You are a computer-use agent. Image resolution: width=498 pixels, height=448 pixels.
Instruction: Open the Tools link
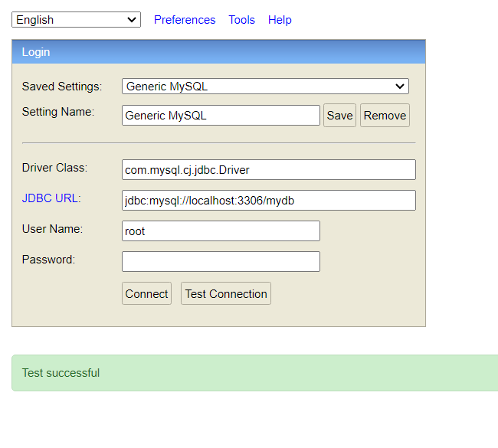pos(241,20)
